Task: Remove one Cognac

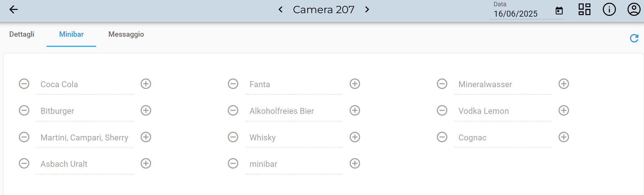Action: coord(442,137)
